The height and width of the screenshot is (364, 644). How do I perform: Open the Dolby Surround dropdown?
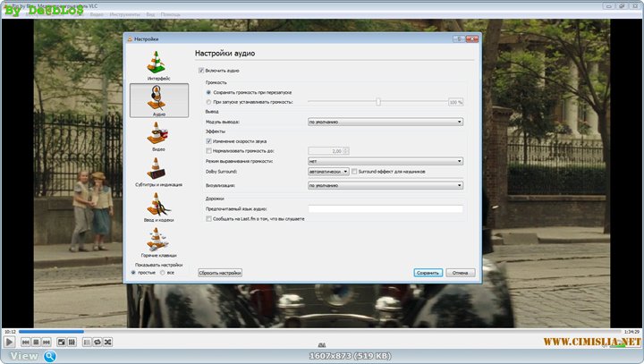click(x=327, y=171)
